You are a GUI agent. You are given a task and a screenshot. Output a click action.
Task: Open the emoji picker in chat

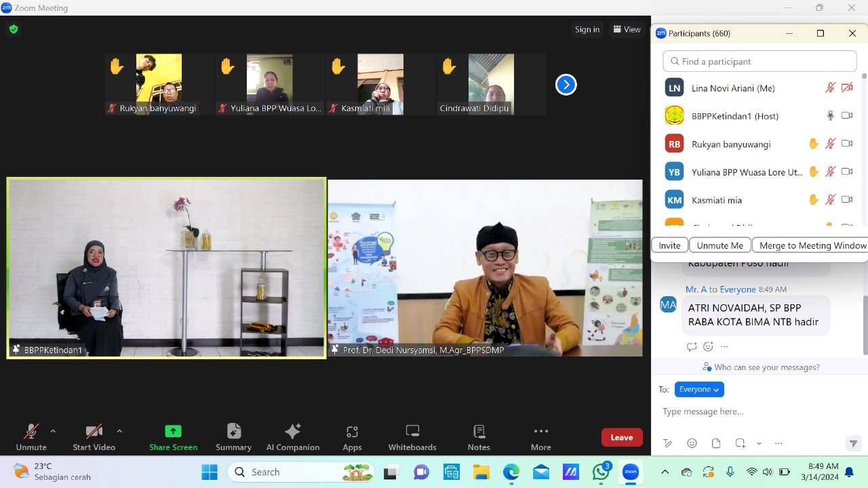point(692,443)
